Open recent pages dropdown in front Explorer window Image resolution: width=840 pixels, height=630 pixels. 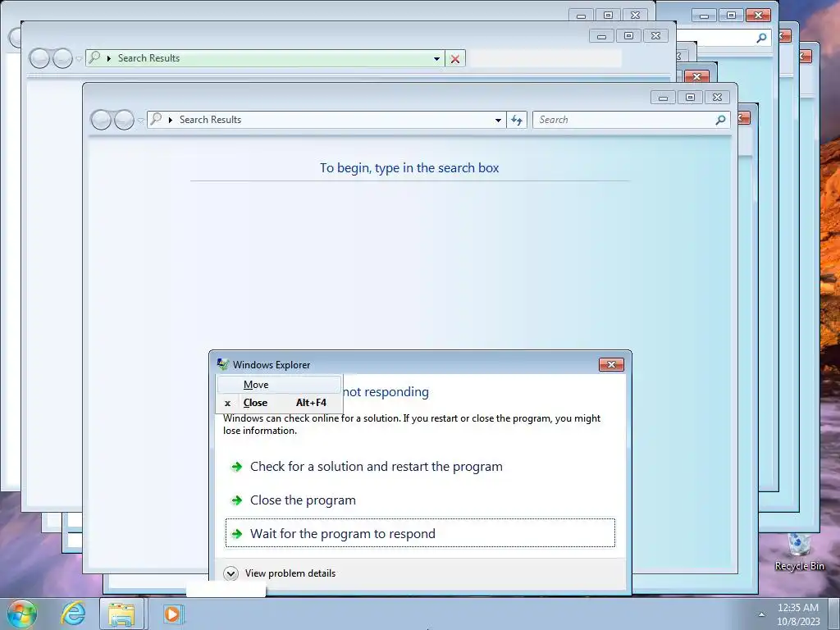click(140, 121)
